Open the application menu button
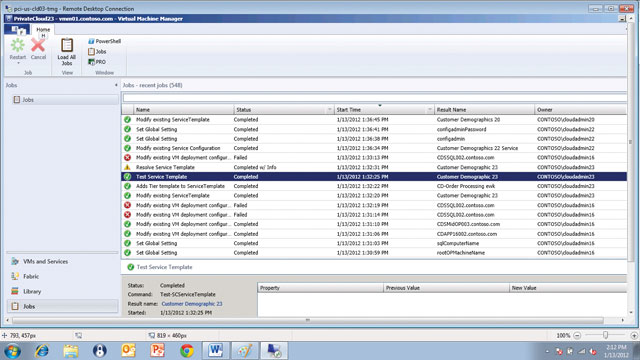This screenshot has height=360, width=640. click(x=17, y=29)
